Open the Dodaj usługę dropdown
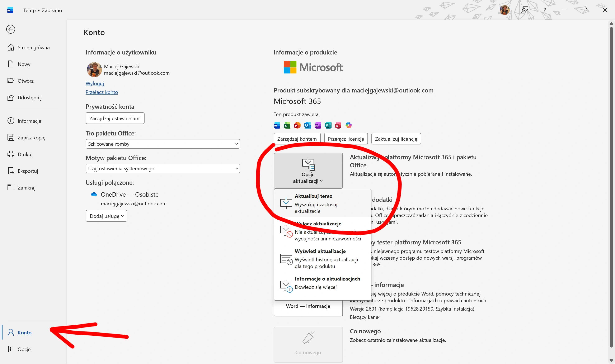Screen dimensions: 615x364 pos(106,216)
